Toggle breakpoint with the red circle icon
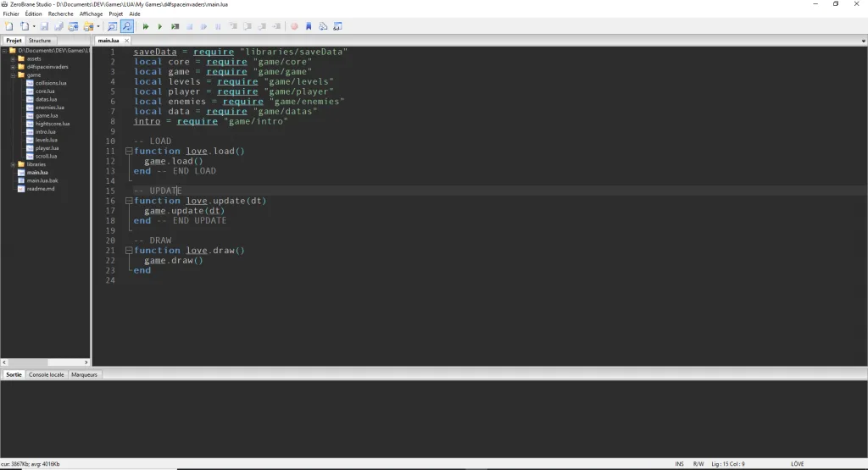The image size is (868, 470). click(295, 26)
